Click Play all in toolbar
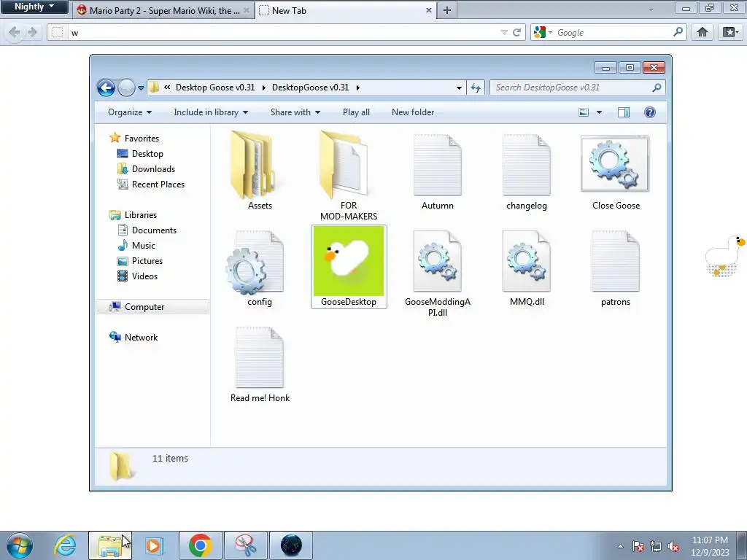 (x=356, y=112)
